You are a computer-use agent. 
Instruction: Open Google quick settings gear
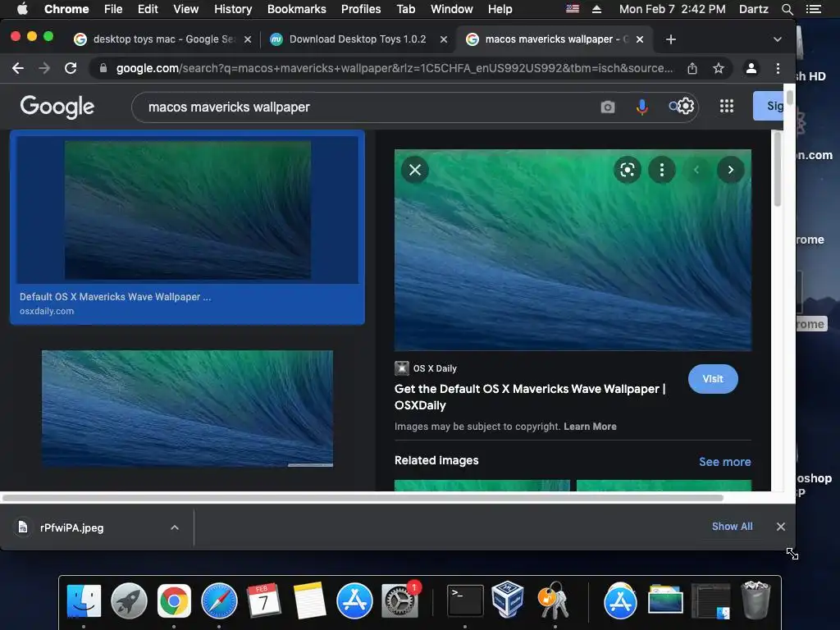click(x=685, y=106)
